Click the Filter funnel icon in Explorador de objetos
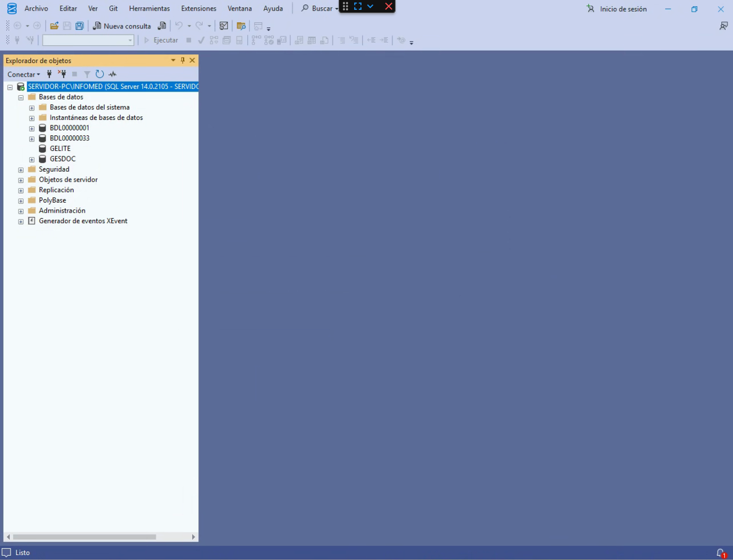Screen dimensions: 733x560 pos(87,74)
